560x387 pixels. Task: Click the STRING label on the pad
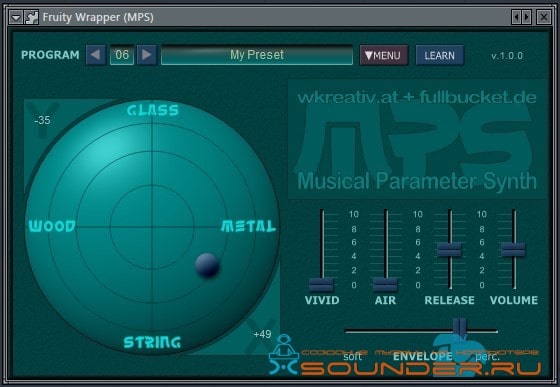(152, 342)
